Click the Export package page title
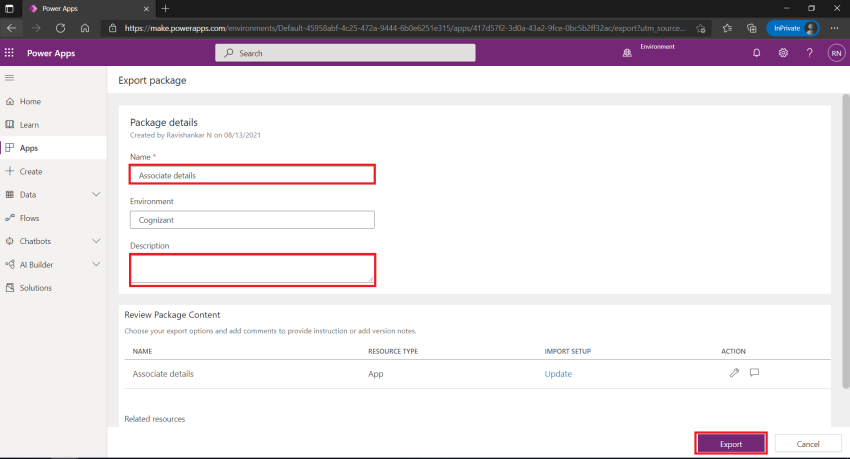The image size is (850, 459). tap(152, 80)
